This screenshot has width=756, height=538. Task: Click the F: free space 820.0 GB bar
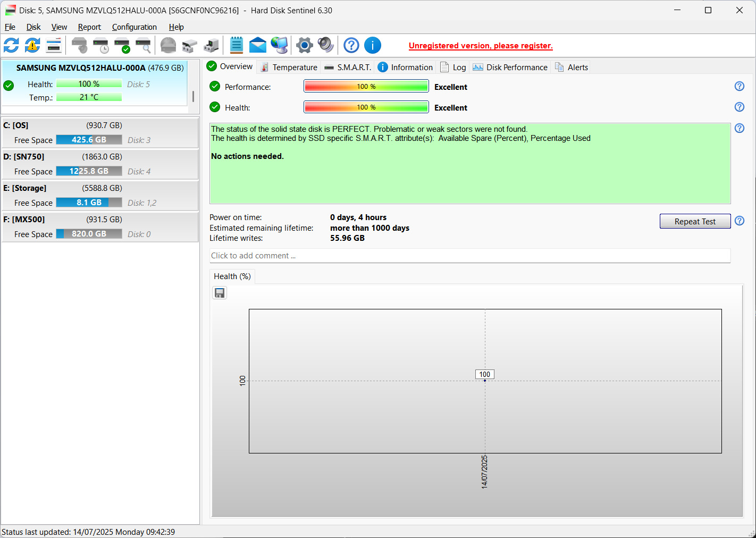(89, 234)
